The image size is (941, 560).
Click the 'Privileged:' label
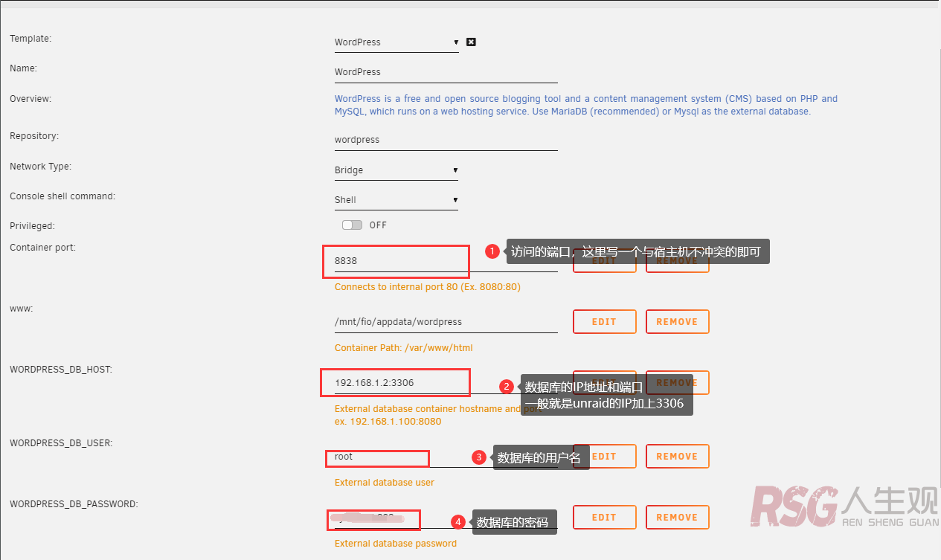coord(32,225)
